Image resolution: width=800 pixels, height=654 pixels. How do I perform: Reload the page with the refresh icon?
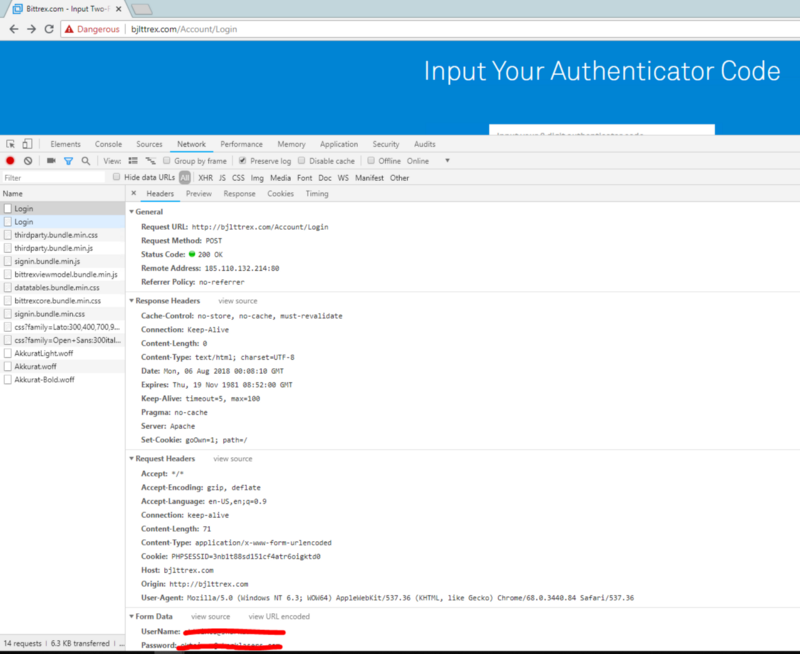pos(49,29)
